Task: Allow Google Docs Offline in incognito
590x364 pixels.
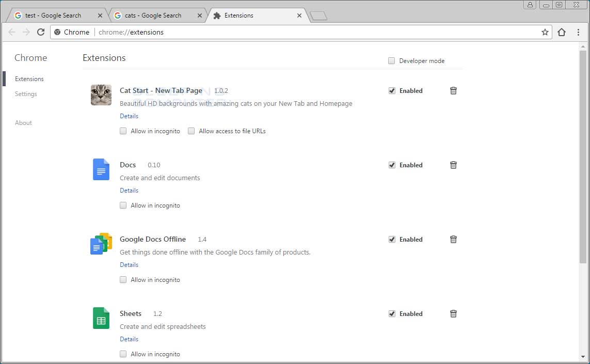Action: tap(123, 280)
